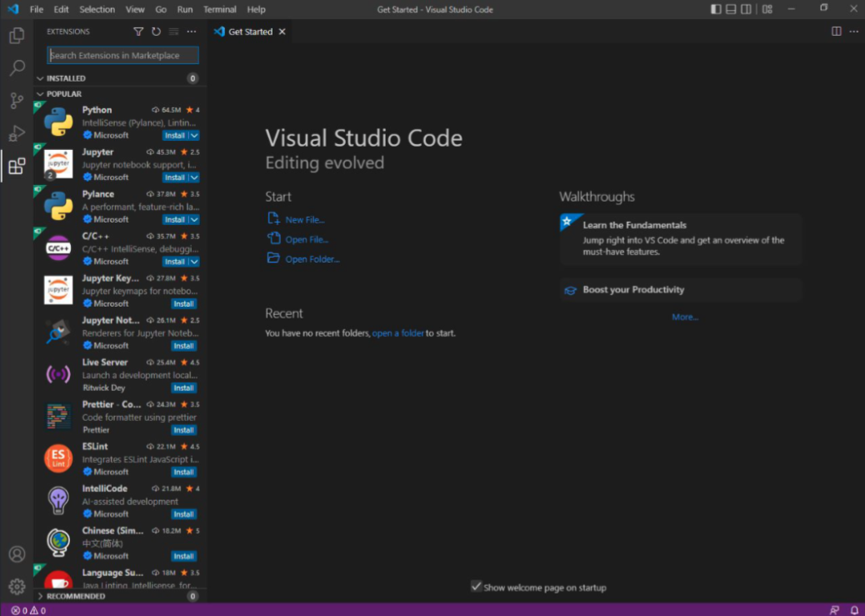
Task: Open the Run and Debug view
Action: point(17,133)
